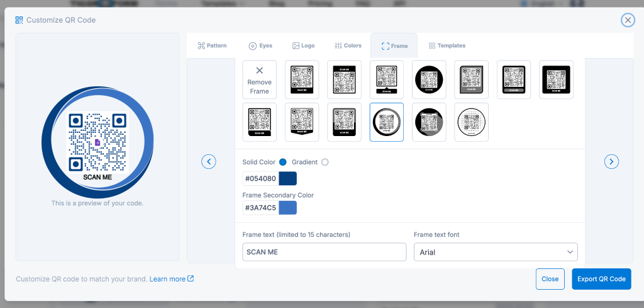Go to next section with right arrow

click(x=611, y=162)
